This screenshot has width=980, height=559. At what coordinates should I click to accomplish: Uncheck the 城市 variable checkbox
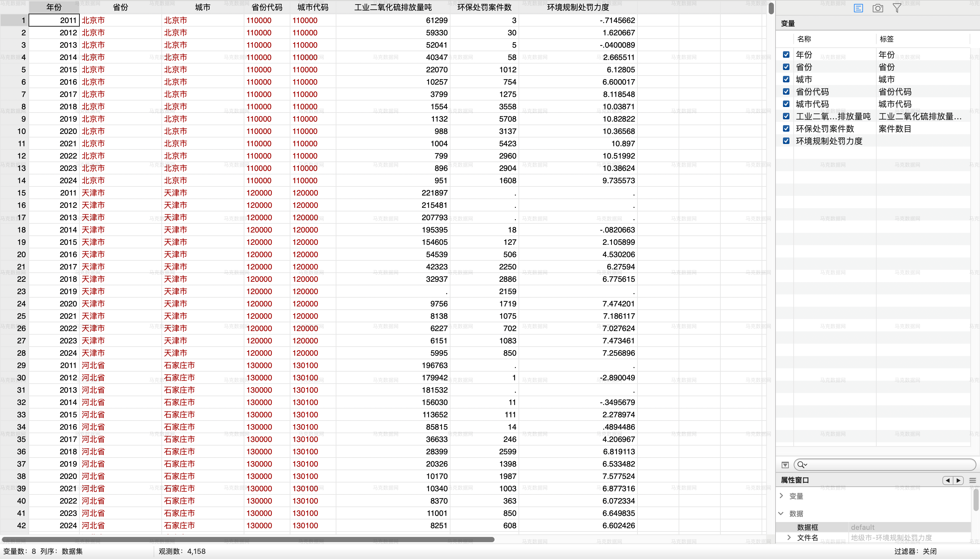tap(786, 79)
